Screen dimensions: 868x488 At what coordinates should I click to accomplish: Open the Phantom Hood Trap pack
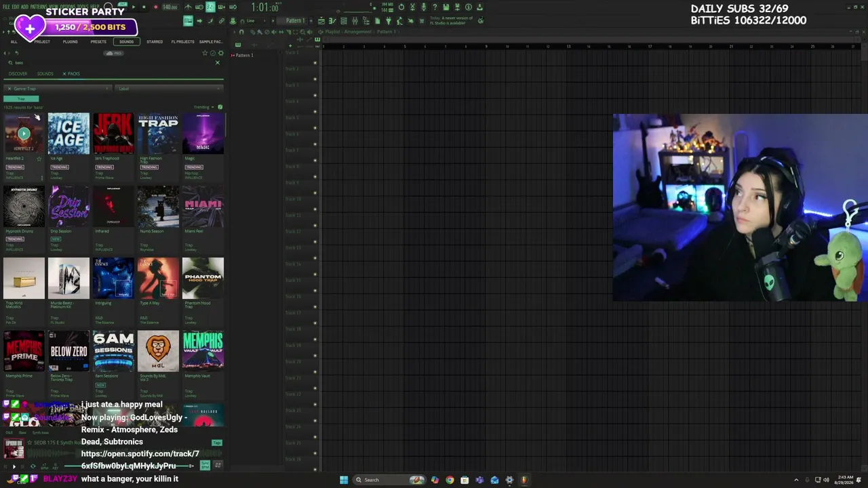coord(203,279)
